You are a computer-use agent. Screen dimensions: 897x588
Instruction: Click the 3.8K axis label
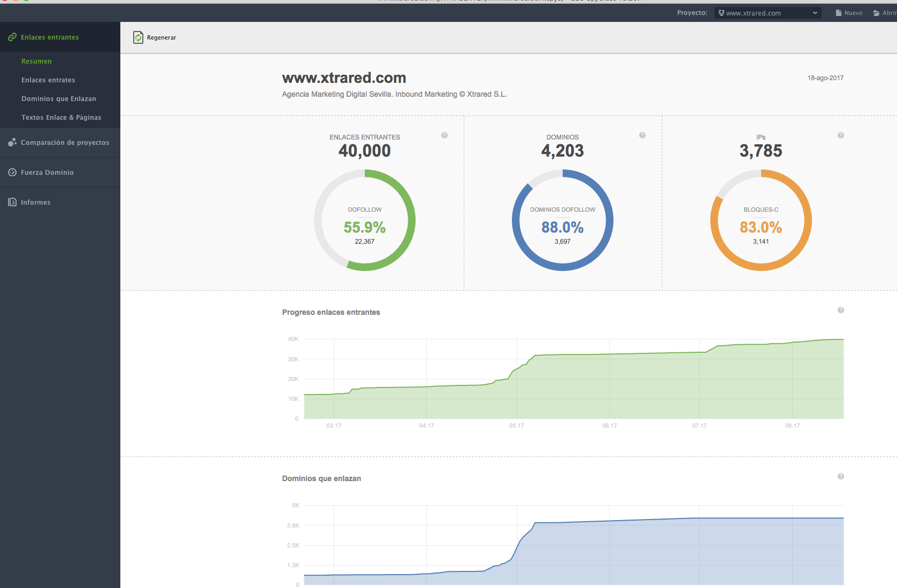pyautogui.click(x=293, y=525)
